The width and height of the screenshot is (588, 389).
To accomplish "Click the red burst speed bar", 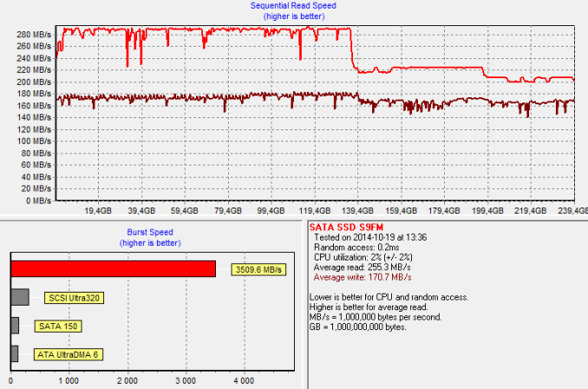I will pyautogui.click(x=114, y=269).
